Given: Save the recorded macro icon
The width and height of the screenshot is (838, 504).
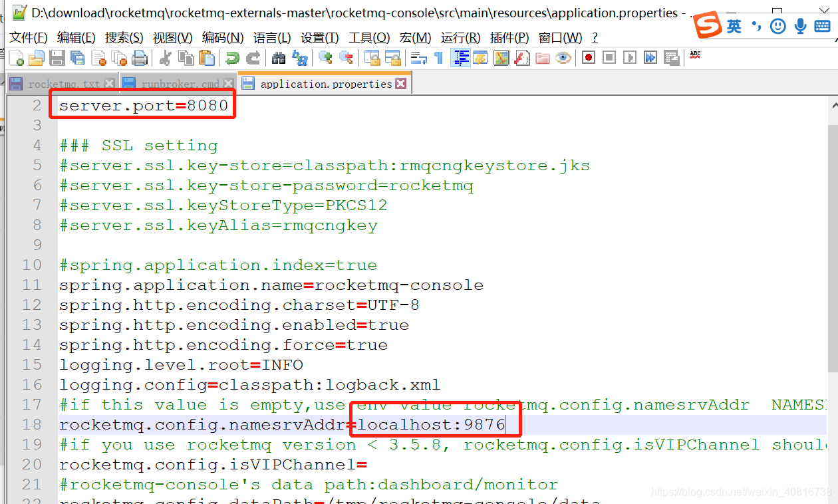Looking at the screenshot, I should tap(671, 58).
